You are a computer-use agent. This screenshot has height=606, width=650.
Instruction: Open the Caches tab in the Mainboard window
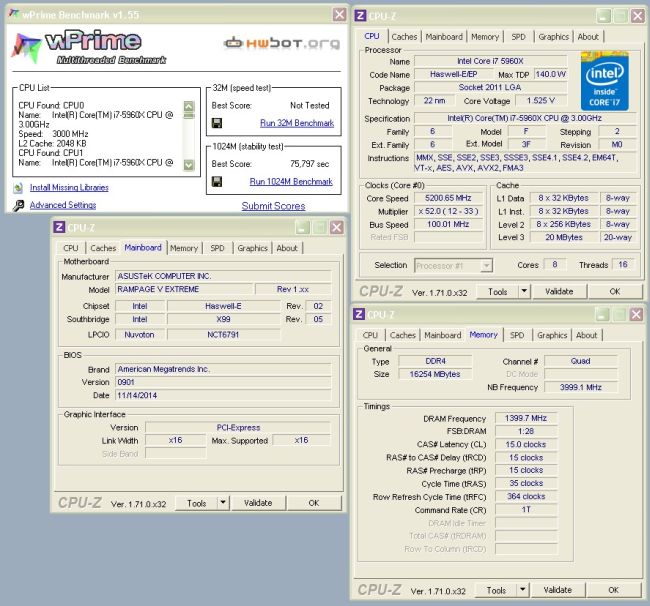(103, 248)
